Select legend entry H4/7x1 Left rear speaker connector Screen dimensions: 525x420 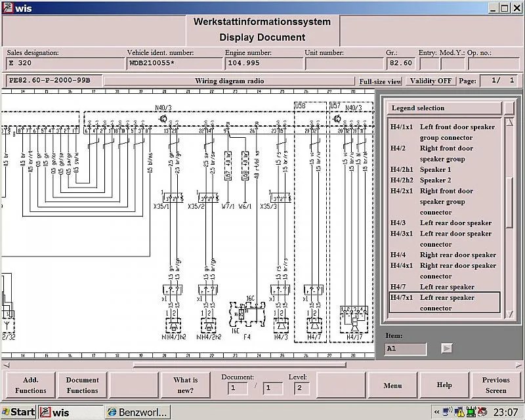pos(445,303)
